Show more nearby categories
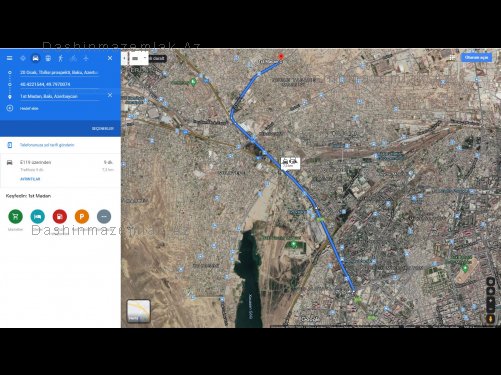 click(x=104, y=216)
